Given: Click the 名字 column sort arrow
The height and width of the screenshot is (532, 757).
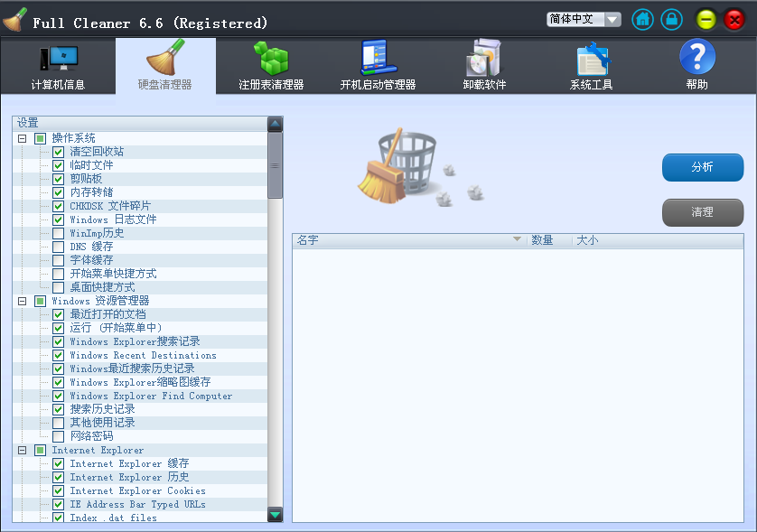Looking at the screenshot, I should click(x=517, y=239).
